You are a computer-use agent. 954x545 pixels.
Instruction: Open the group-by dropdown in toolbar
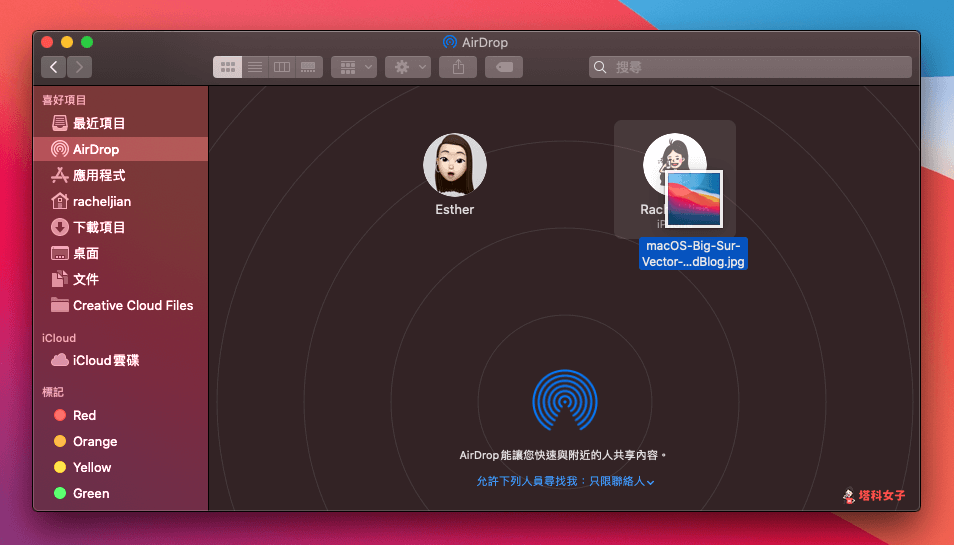click(354, 67)
